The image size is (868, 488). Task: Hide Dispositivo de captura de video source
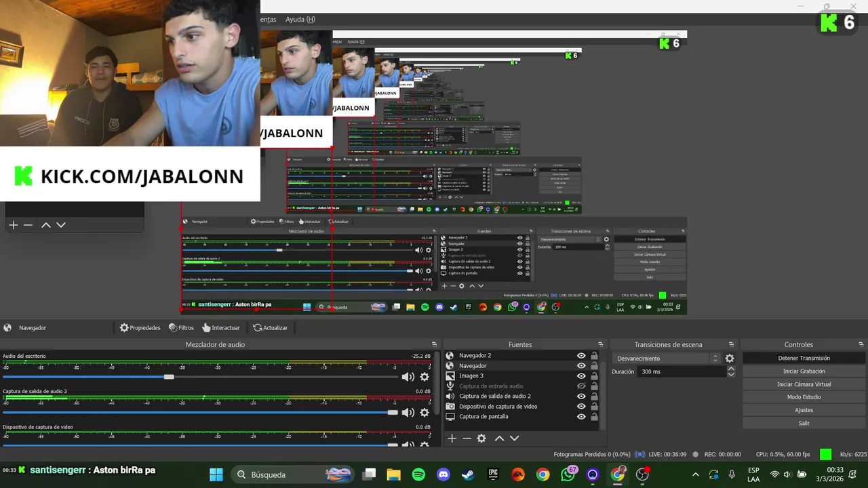pos(581,406)
